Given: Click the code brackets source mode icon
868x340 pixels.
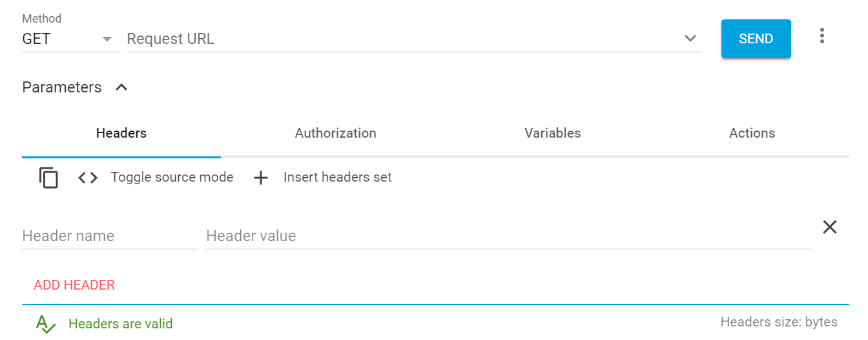Looking at the screenshot, I should [88, 177].
